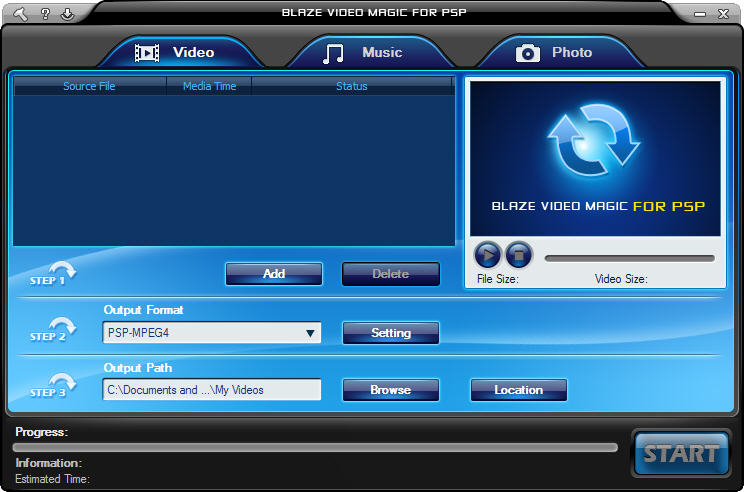
Task: Open the output Location folder
Action: [x=518, y=390]
